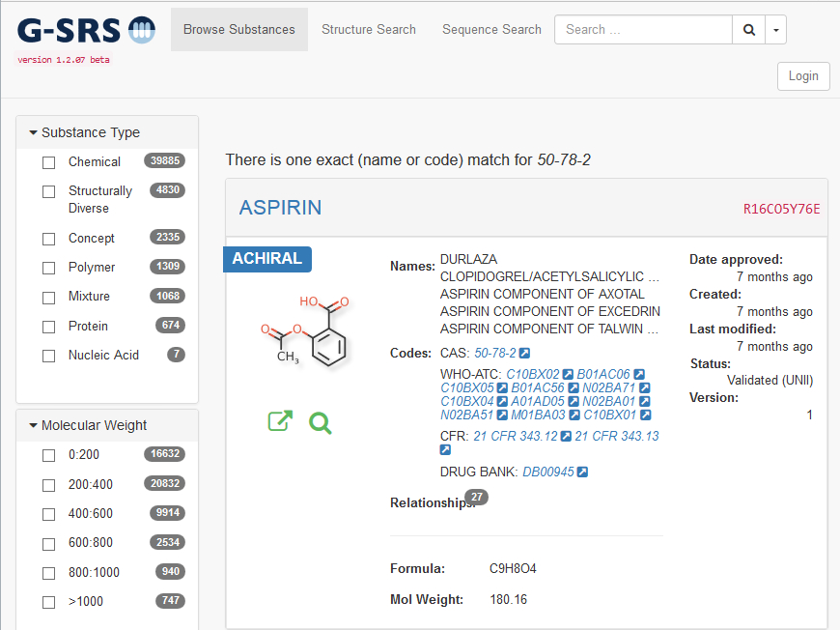Click the Mol Weight value 180.16
This screenshot has width=840, height=630.
tap(509, 599)
